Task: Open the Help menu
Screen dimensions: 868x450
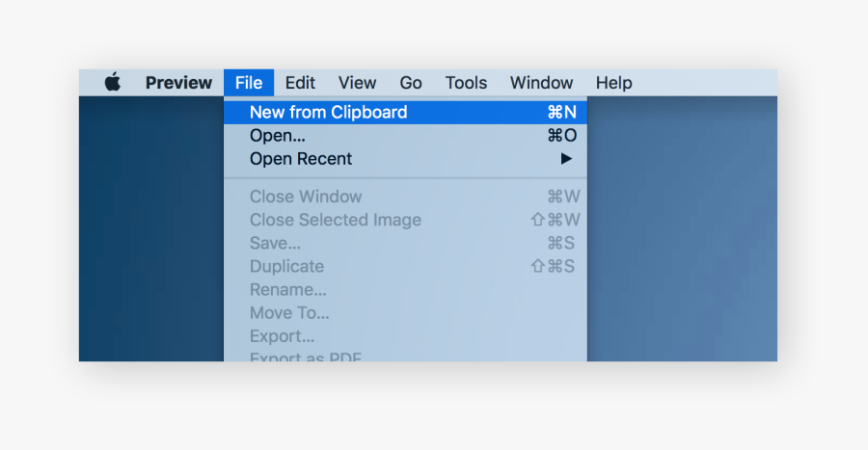Action: point(614,83)
